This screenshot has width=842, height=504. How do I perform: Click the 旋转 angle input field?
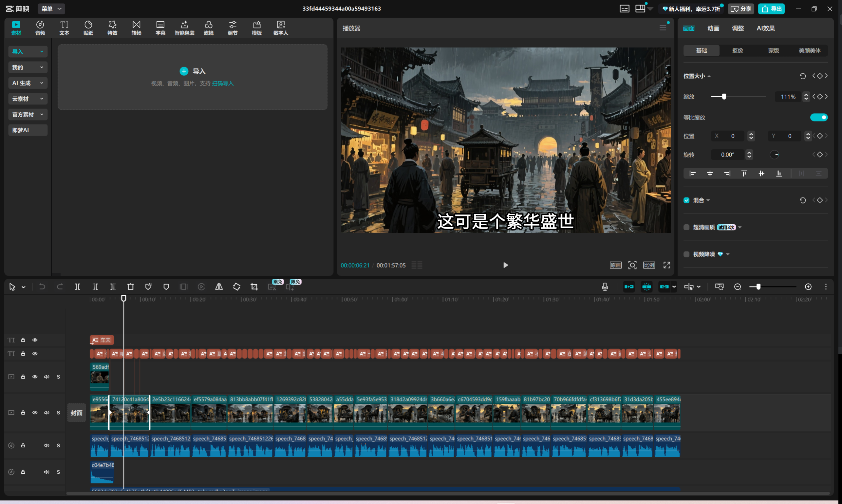727,155
